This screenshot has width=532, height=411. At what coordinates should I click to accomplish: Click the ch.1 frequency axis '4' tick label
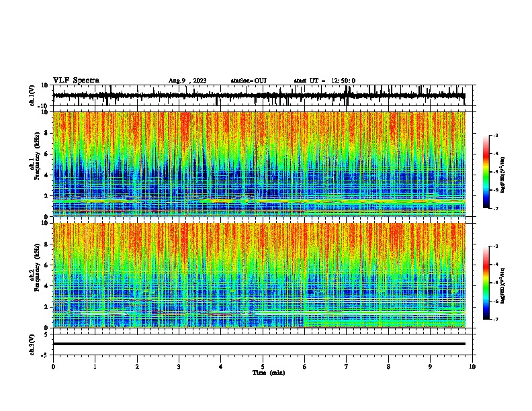point(46,175)
